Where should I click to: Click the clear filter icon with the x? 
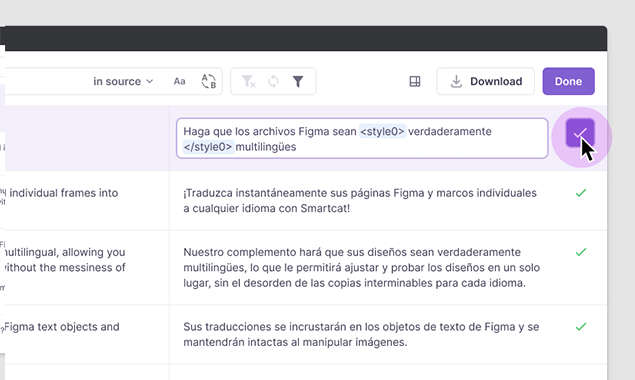[x=248, y=81]
